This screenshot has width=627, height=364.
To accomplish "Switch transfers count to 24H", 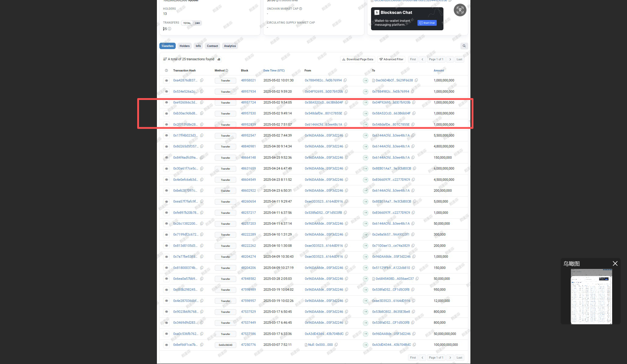I will (x=197, y=23).
